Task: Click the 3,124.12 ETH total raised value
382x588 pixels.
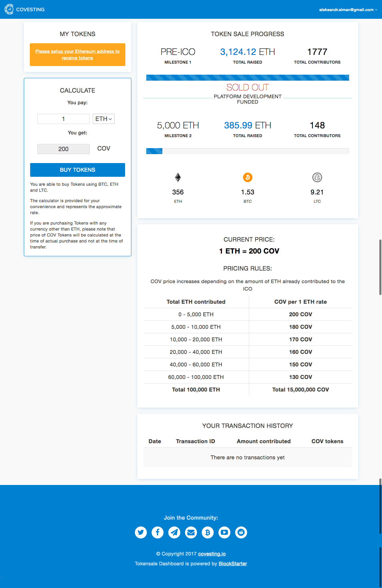Action: (x=248, y=52)
